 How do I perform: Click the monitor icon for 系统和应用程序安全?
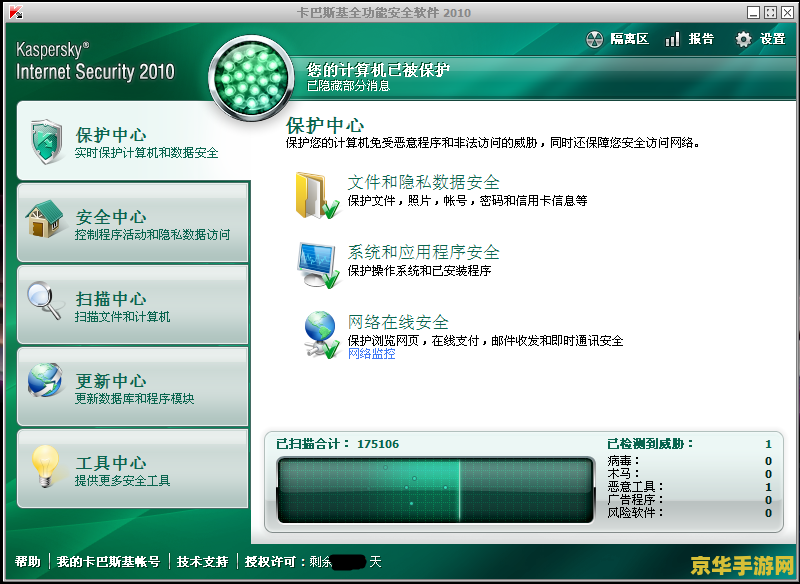(318, 265)
